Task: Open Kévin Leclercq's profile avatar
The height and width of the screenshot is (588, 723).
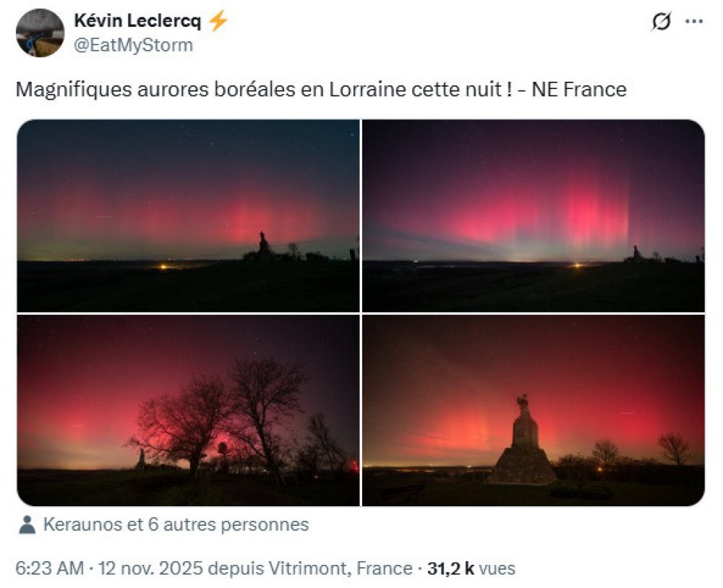Action: [40, 33]
